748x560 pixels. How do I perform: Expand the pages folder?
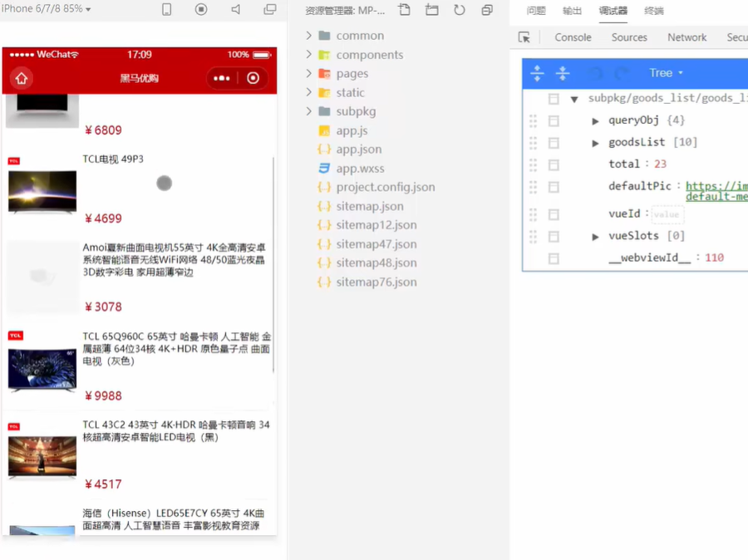coord(308,73)
